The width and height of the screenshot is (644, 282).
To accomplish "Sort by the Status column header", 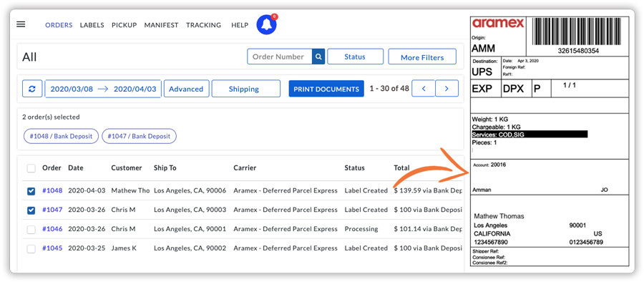I will pyautogui.click(x=354, y=167).
